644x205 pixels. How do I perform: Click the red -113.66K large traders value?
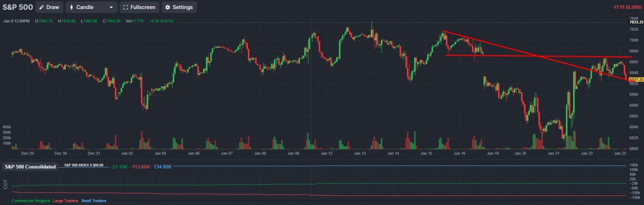pos(141,167)
